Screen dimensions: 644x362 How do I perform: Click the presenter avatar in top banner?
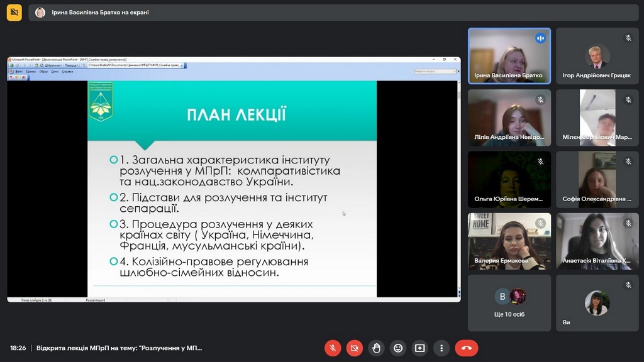tap(40, 13)
